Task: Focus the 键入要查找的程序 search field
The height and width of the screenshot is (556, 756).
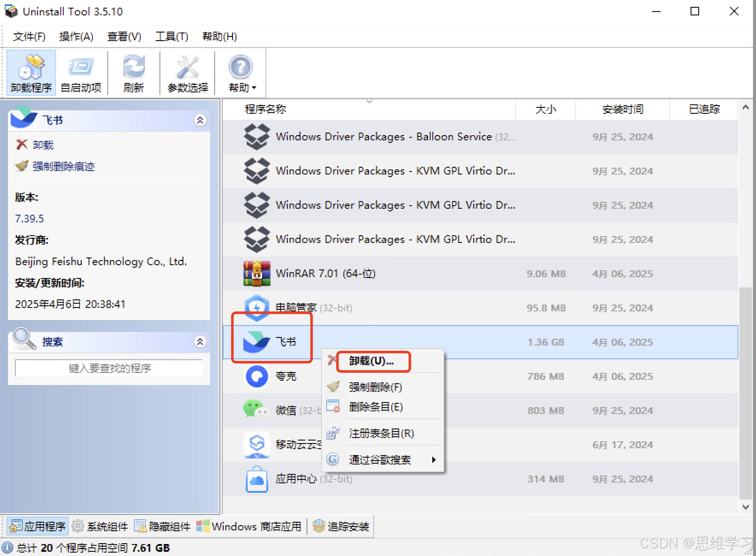Action: click(x=109, y=368)
